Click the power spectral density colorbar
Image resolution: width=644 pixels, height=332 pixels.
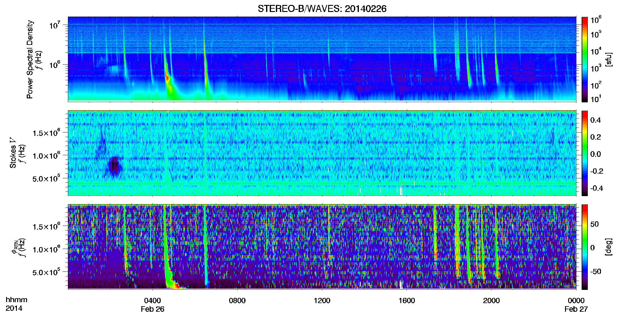coord(584,59)
